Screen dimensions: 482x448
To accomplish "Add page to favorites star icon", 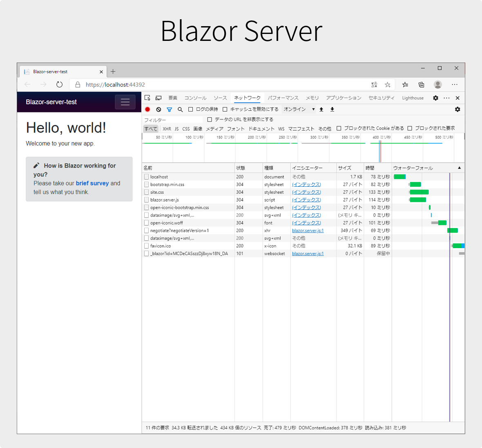I will click(388, 85).
